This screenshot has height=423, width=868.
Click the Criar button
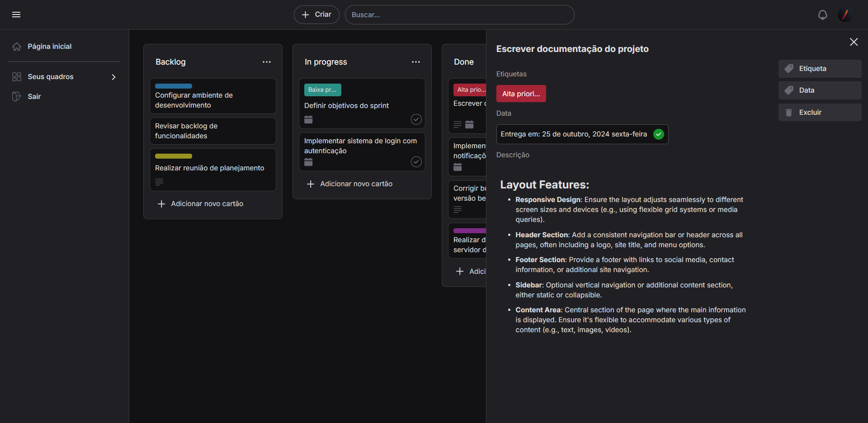point(316,14)
